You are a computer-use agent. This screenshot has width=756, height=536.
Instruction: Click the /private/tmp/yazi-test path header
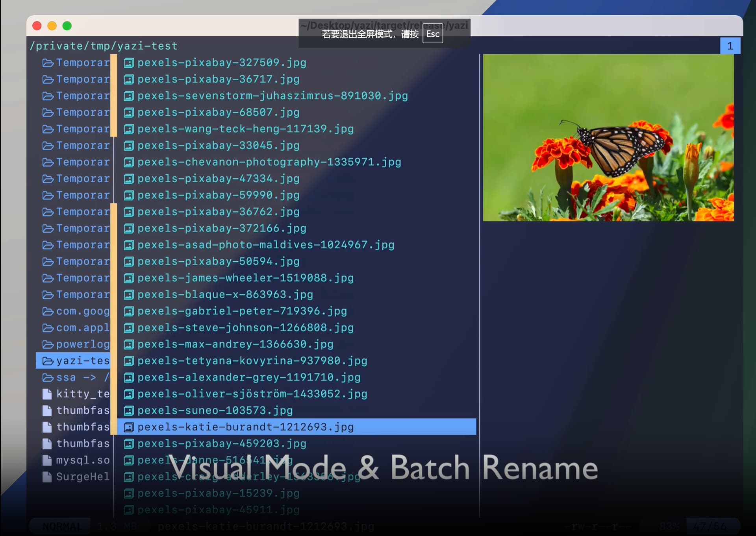click(x=104, y=46)
